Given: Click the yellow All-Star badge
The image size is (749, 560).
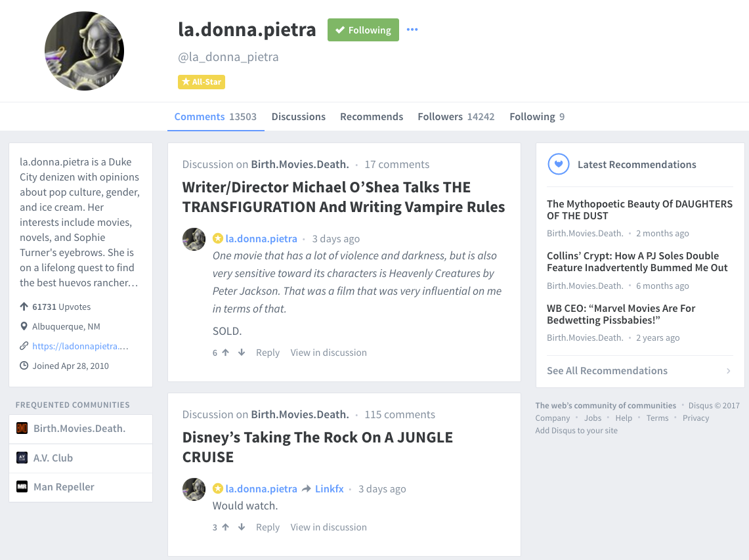Looking at the screenshot, I should point(202,82).
